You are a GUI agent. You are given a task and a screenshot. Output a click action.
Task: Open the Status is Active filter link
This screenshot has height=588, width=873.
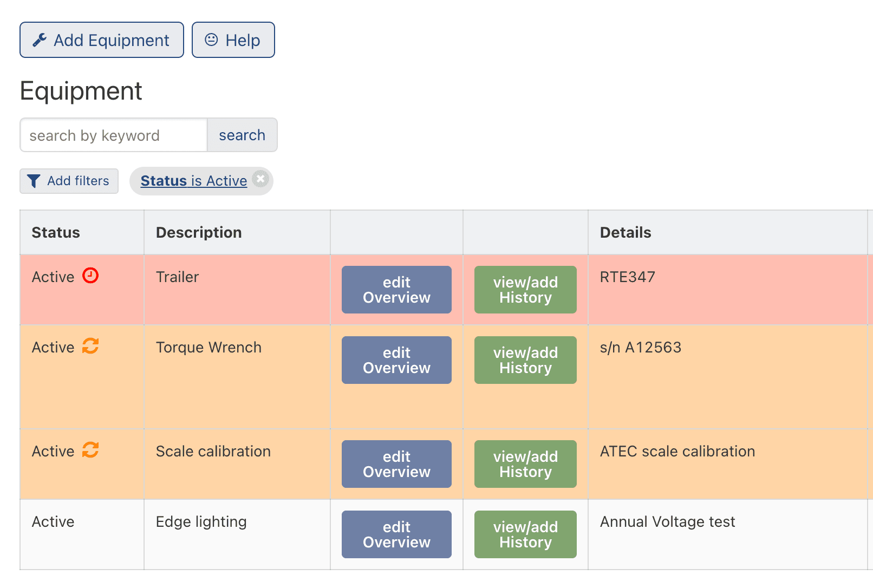[193, 181]
